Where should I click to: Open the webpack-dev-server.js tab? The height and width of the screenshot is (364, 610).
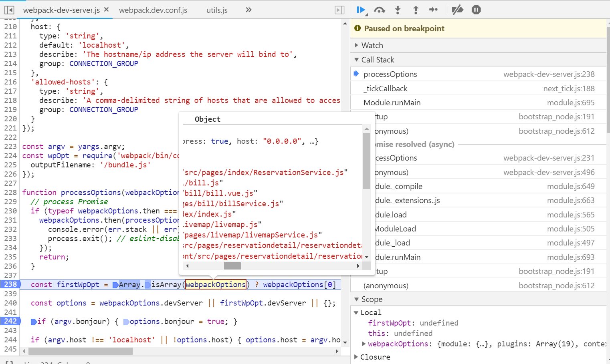click(61, 10)
